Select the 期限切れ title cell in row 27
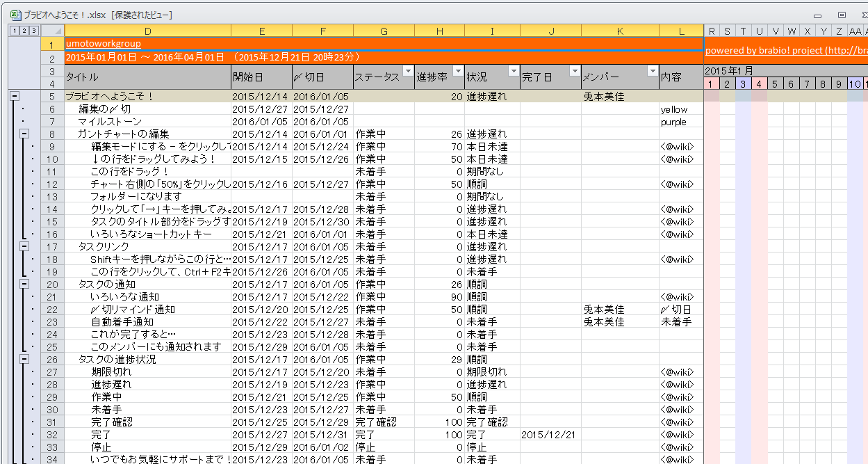 tap(148, 372)
